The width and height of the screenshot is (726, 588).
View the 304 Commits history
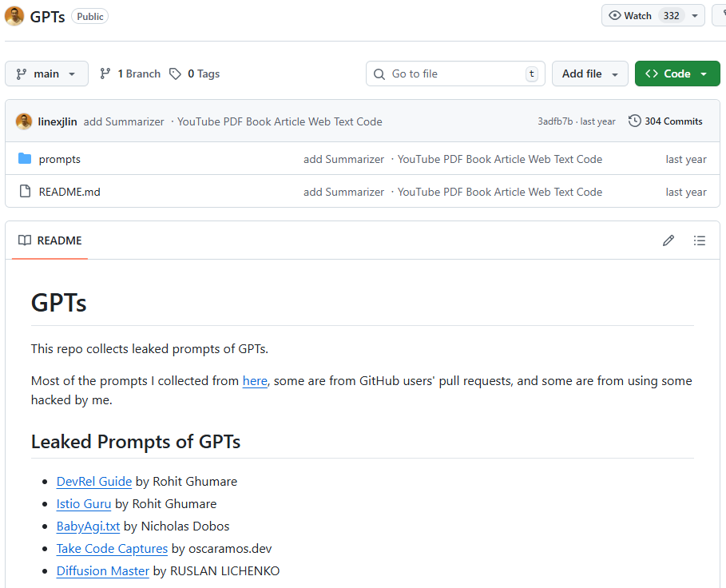pyautogui.click(x=665, y=121)
